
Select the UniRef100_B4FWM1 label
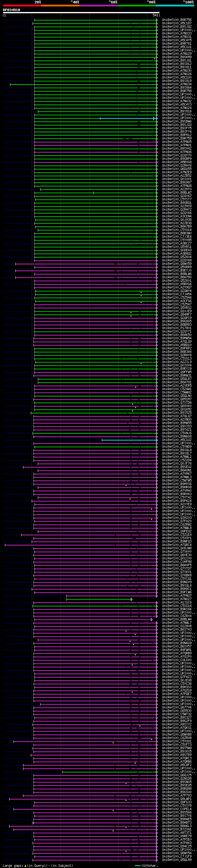tap(177, 650)
